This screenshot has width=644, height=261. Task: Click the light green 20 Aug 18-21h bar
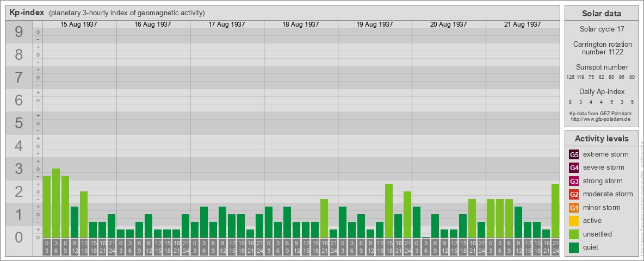click(x=472, y=218)
